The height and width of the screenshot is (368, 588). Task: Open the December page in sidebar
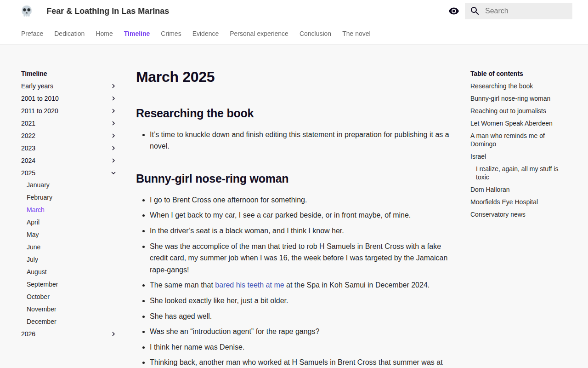pos(41,322)
